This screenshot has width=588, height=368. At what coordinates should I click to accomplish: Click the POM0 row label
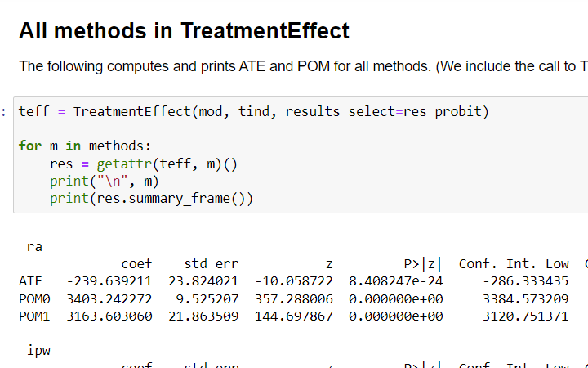(x=34, y=298)
